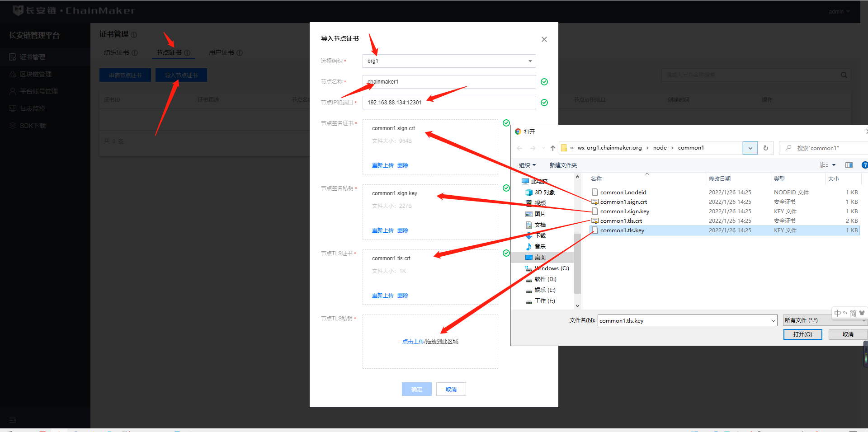The height and width of the screenshot is (432, 868).
Task: Click the 确定 button in the import dialog
Action: (417, 389)
